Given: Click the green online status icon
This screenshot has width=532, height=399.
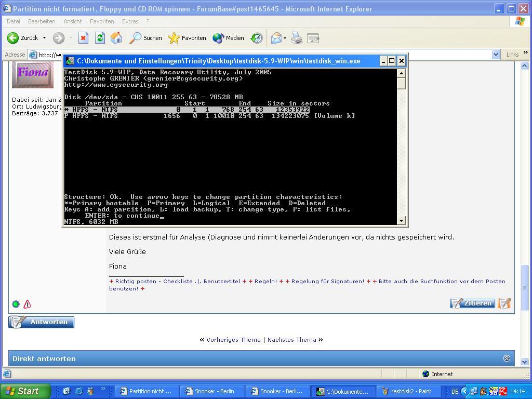Looking at the screenshot, I should (16, 304).
